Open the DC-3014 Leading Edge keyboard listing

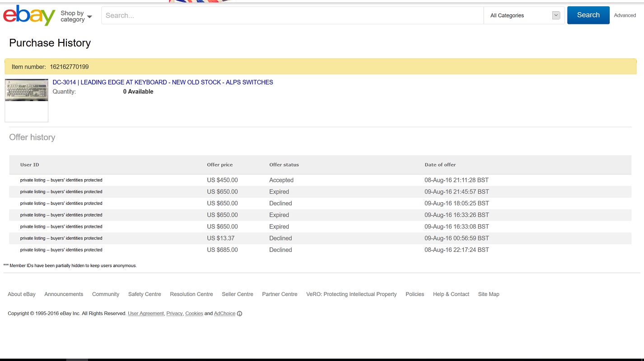pyautogui.click(x=163, y=82)
